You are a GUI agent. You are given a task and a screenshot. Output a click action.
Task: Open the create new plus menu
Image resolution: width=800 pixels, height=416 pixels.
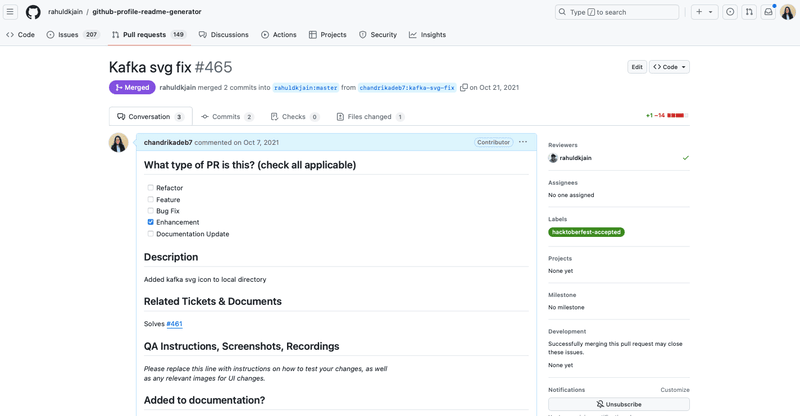[705, 12]
